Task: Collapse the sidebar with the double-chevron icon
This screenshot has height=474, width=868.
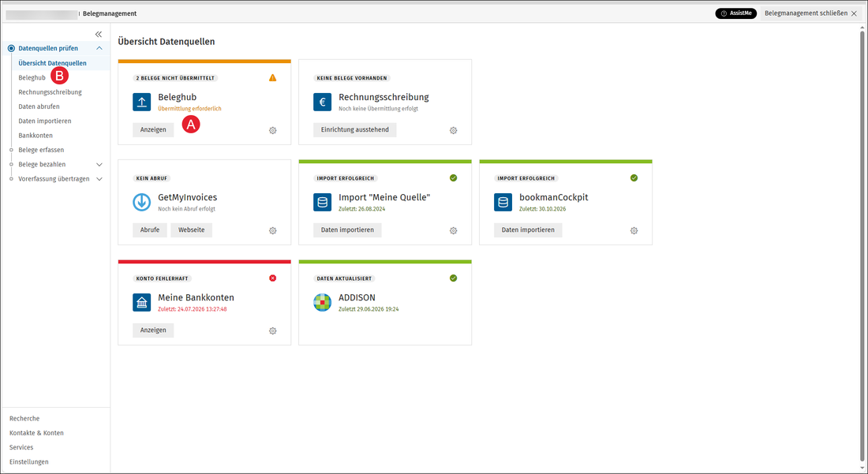Action: click(99, 34)
